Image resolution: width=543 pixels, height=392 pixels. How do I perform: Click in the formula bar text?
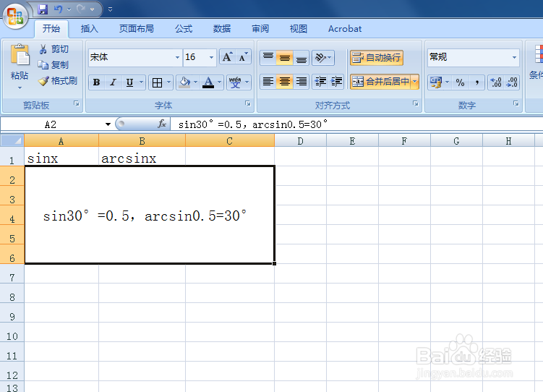253,124
